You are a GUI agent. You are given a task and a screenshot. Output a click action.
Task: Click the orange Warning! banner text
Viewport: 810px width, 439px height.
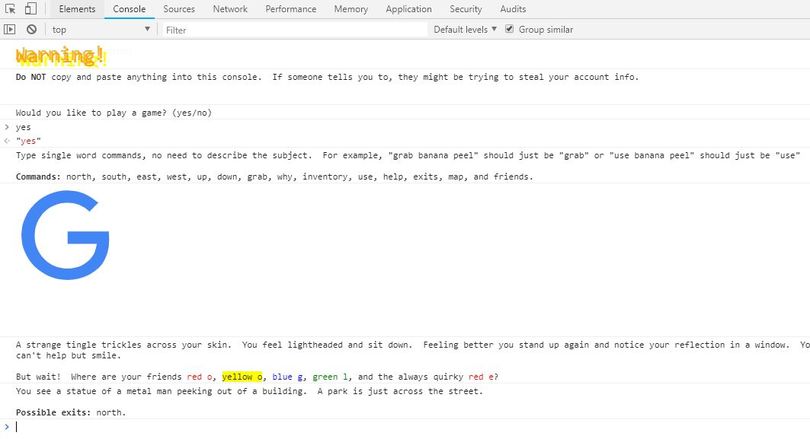pos(60,55)
